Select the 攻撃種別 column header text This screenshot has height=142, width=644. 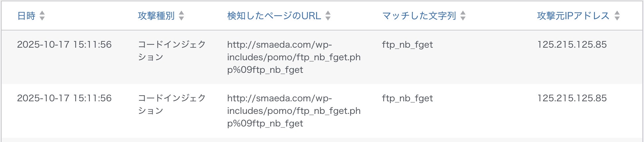click(x=156, y=16)
